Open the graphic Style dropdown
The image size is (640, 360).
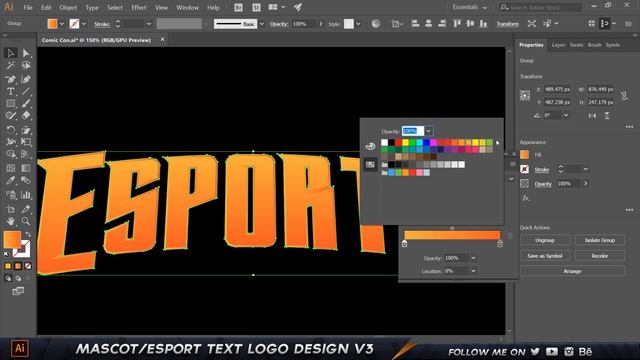358,24
